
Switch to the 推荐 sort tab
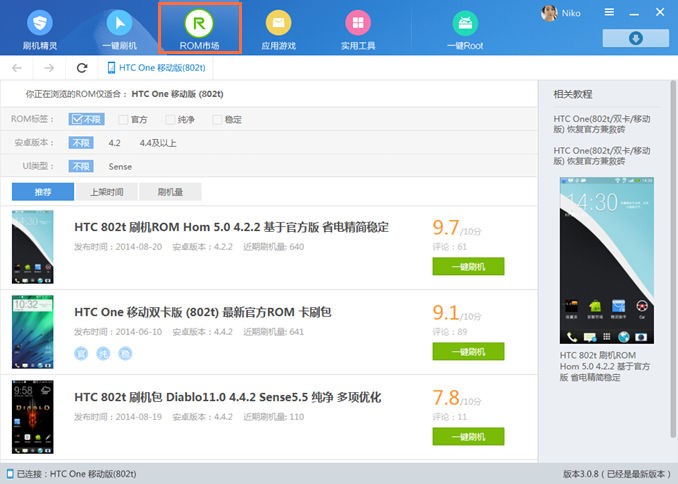43,192
